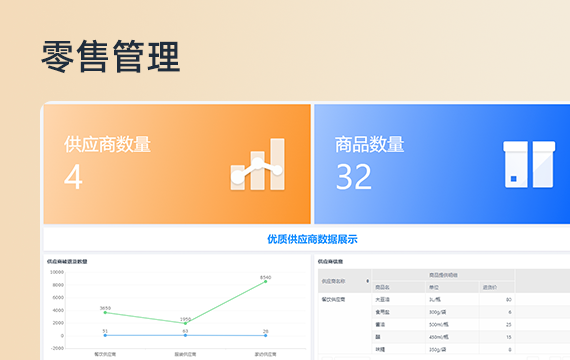Viewport: 570px width, 360px height.
Task: Click the merged group header above 商品名 column
Action: click(443, 275)
